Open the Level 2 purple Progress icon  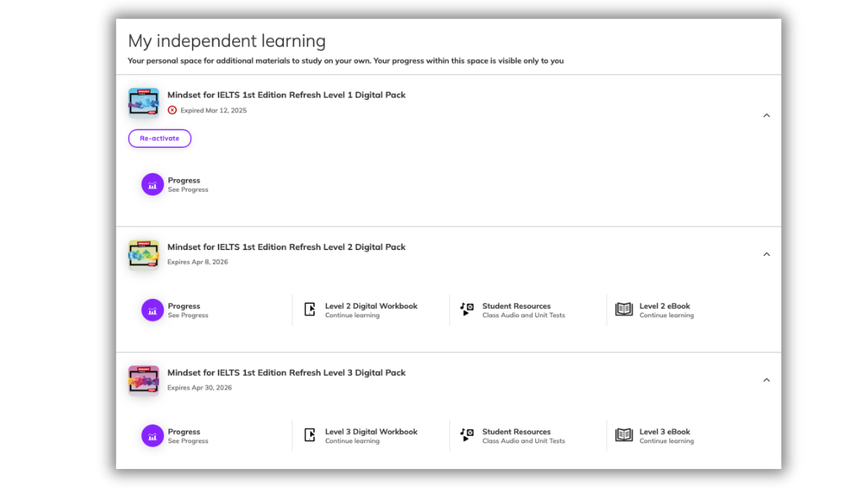(x=153, y=310)
